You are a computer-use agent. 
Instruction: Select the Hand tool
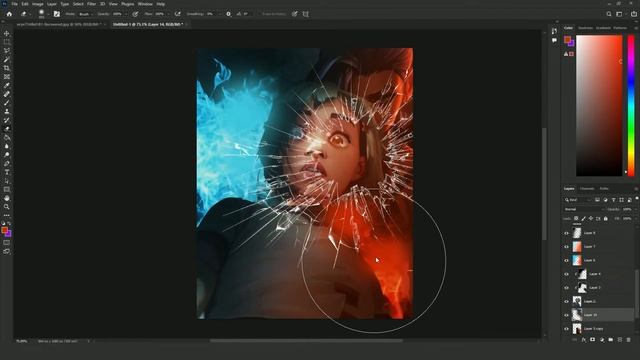click(7, 198)
